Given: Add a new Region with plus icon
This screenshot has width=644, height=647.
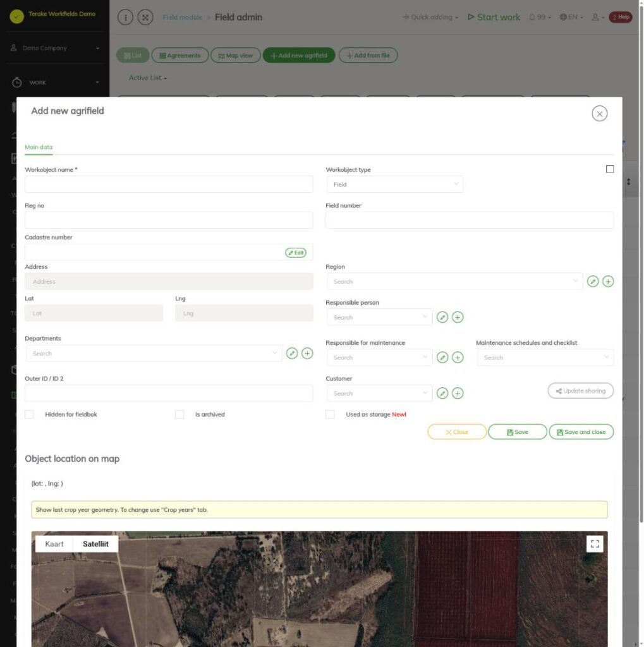Looking at the screenshot, I should tap(608, 281).
